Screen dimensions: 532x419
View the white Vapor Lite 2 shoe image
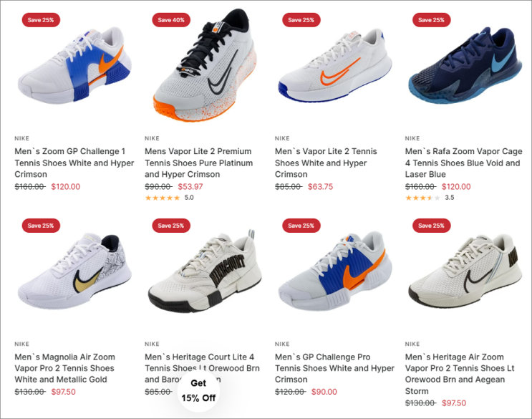coord(335,65)
